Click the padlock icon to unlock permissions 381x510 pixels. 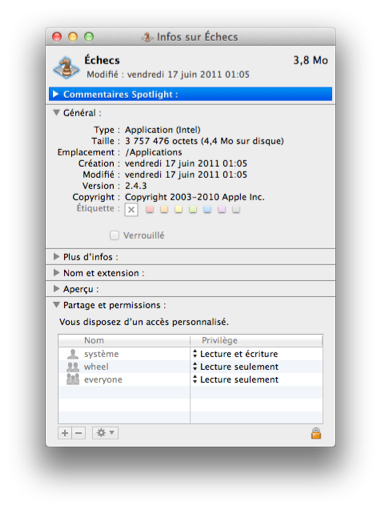(316, 433)
